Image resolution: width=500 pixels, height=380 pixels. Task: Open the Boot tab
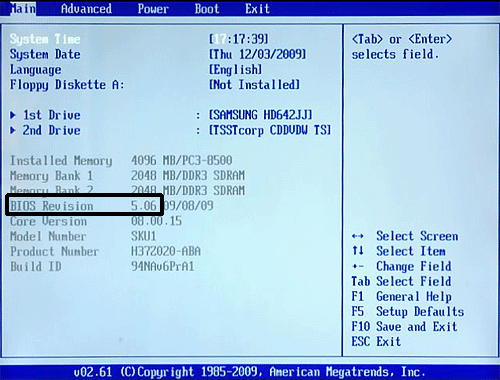(x=207, y=9)
